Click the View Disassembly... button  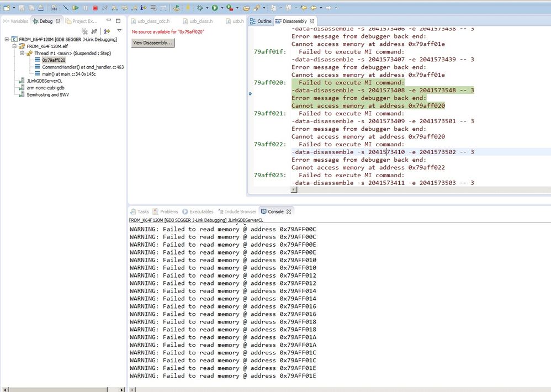pyautogui.click(x=152, y=43)
